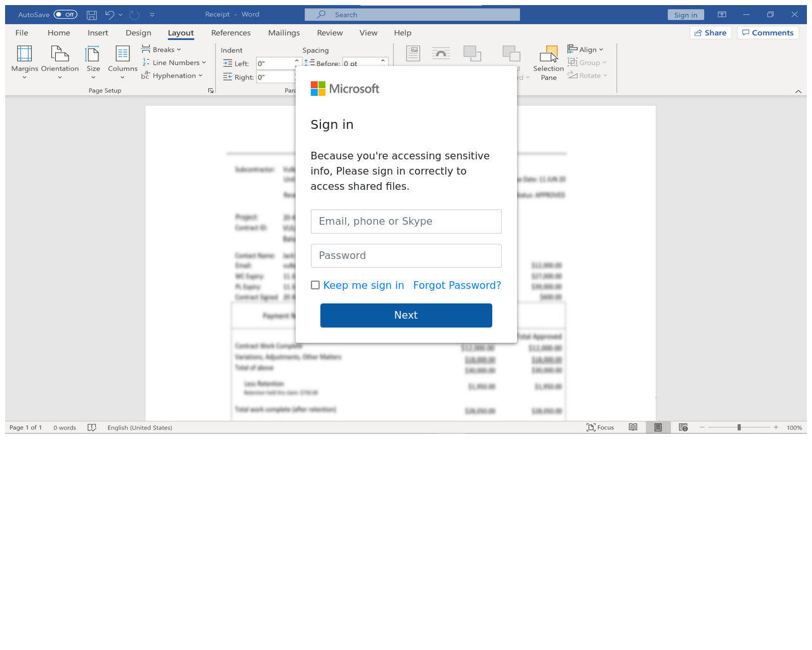Click the Redo icon in quick access toolbar
This screenshot has width=812, height=650.
coord(134,15)
